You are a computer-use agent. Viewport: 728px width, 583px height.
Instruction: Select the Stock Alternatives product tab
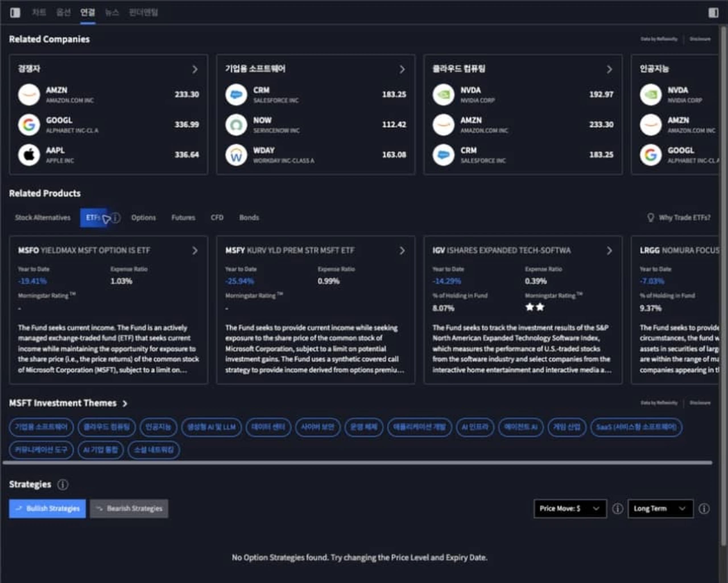[x=43, y=218]
